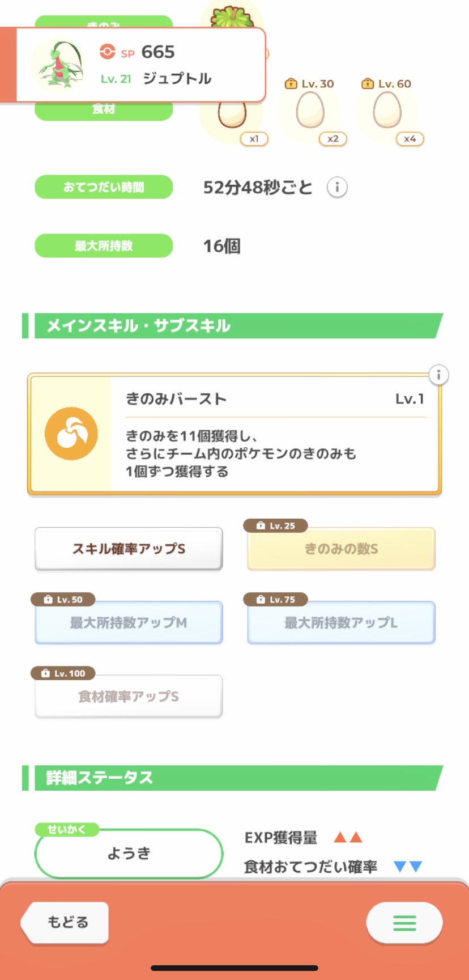
Task: Open the main skill info icon
Action: tap(438, 375)
